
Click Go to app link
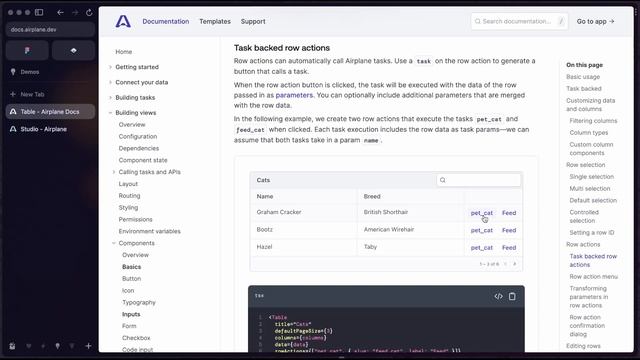596,21
